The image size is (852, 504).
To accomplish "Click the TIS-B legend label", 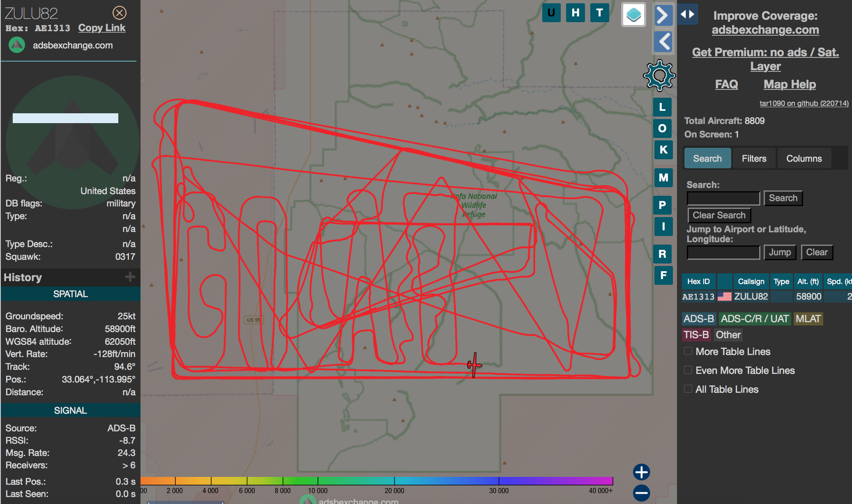I will pyautogui.click(x=696, y=335).
